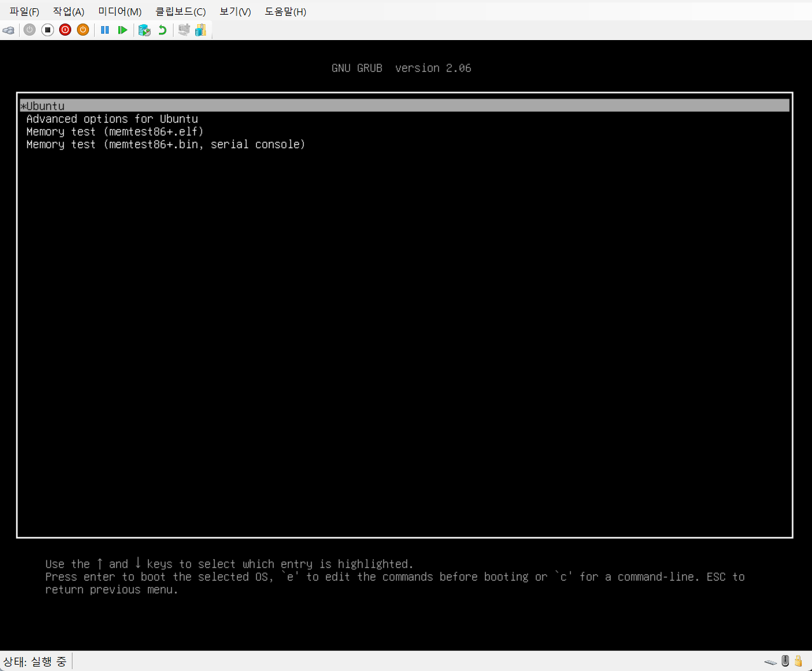Click the green Reset play icon
This screenshot has height=671, width=812.
pos(123,30)
